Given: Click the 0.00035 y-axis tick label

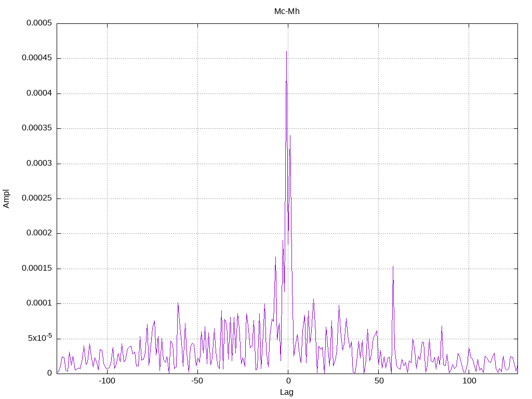Looking at the screenshot, I should 37,128.
